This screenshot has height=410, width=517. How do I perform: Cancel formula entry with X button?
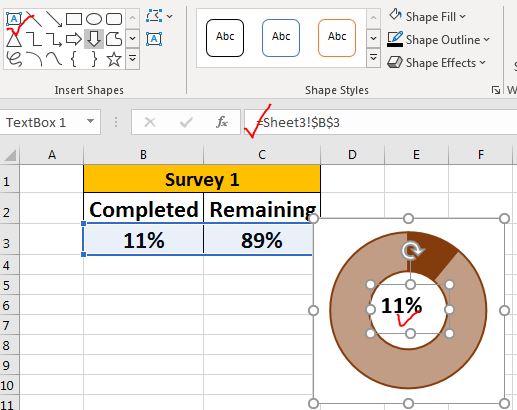pyautogui.click(x=150, y=122)
